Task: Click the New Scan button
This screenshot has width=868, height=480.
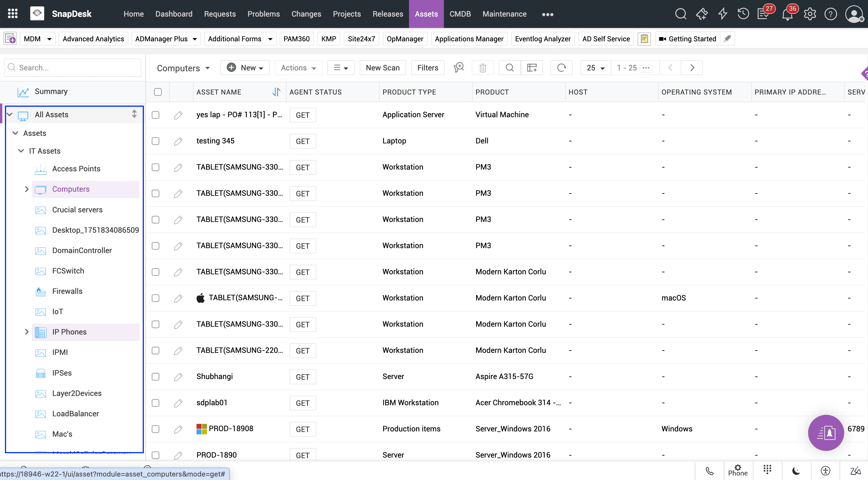Action: click(383, 68)
